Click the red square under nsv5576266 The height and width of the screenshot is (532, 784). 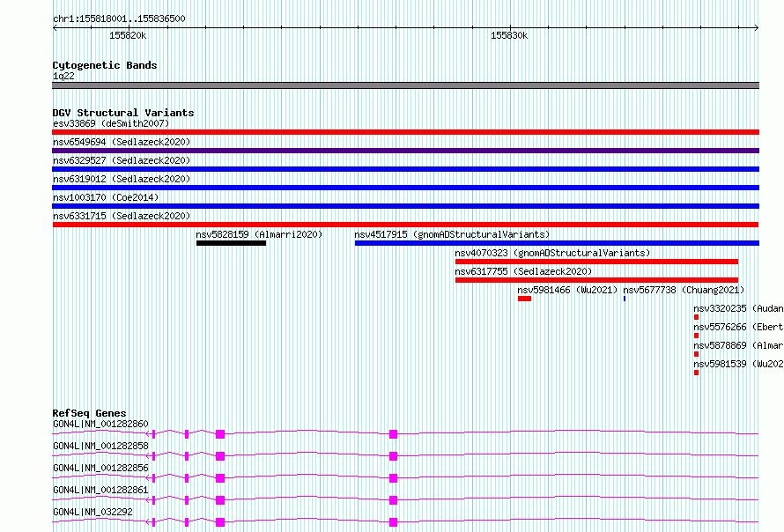tap(696, 336)
